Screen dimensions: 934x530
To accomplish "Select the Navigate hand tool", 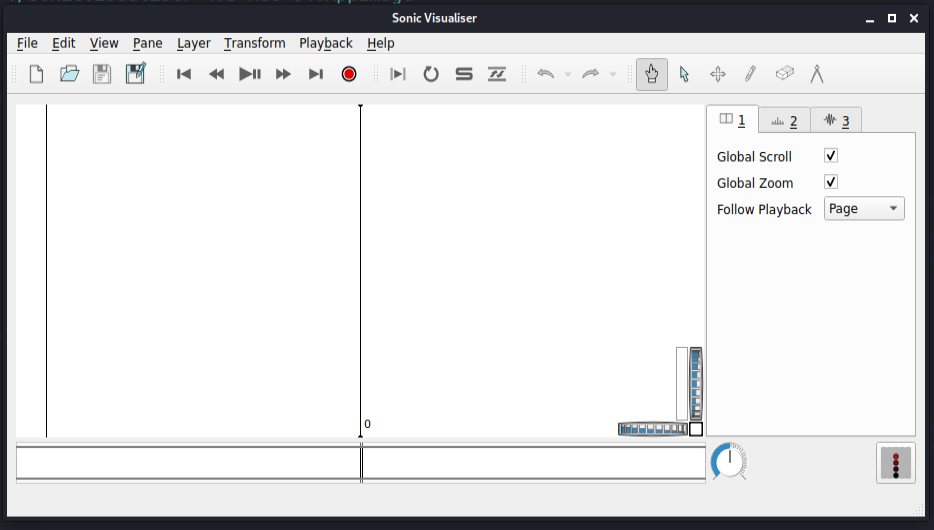I will 652,74.
